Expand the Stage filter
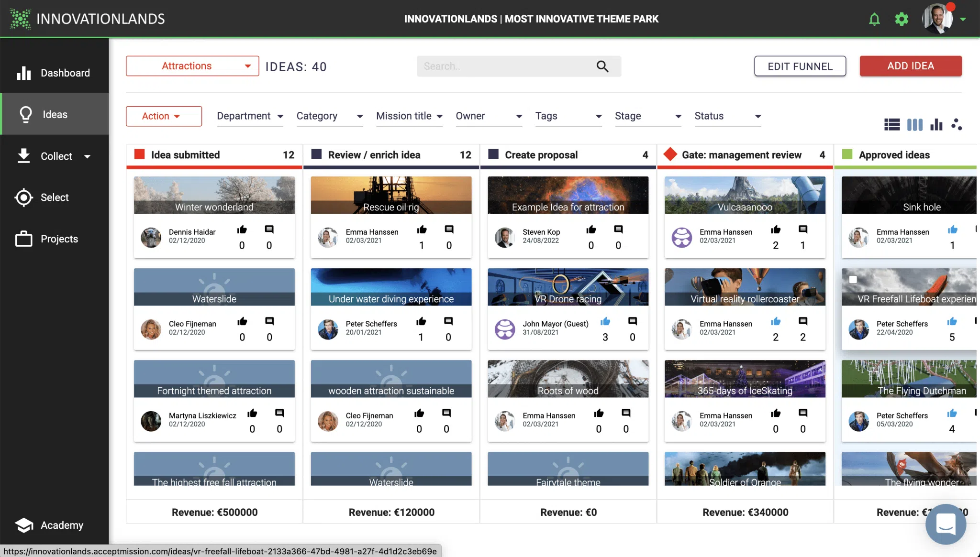980x557 pixels. coord(648,116)
